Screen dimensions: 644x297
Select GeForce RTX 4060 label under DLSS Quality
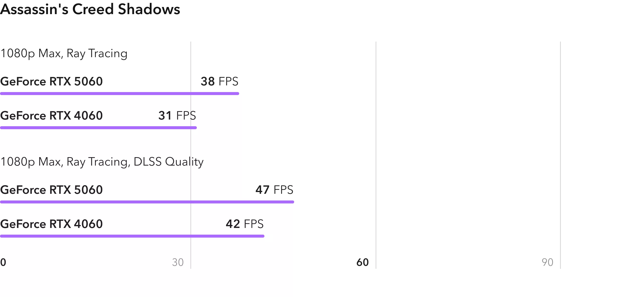(x=52, y=224)
